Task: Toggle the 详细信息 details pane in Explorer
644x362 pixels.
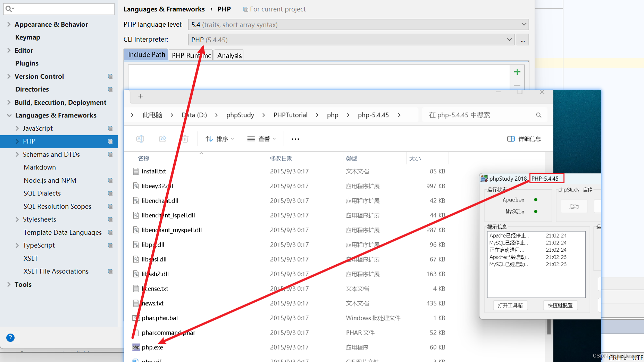Action: (x=524, y=139)
